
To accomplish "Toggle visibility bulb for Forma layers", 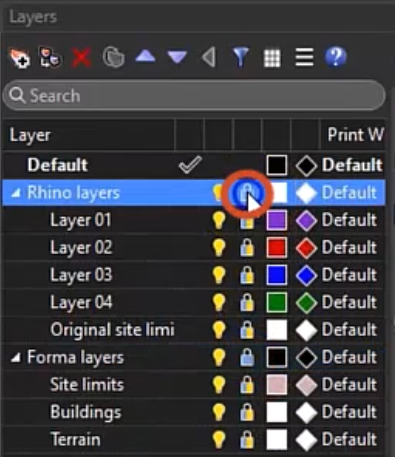I will (219, 358).
